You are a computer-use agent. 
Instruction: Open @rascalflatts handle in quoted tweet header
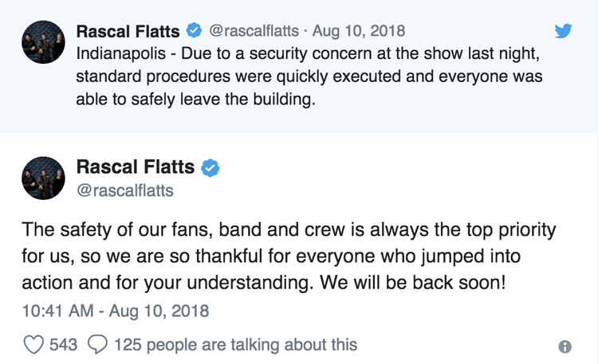(x=254, y=31)
